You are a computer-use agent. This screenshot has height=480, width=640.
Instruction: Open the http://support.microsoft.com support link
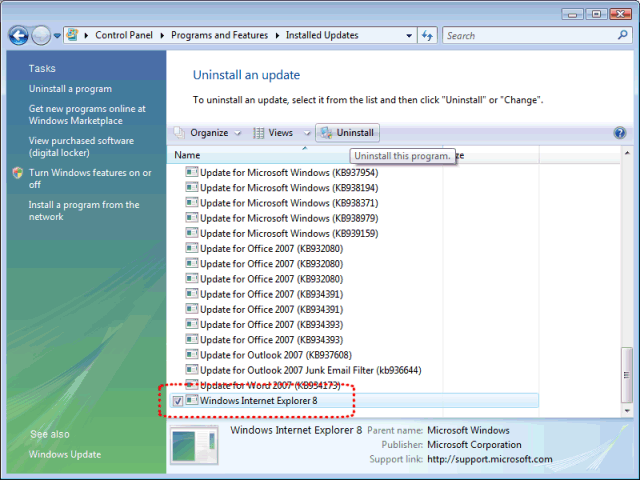pyautogui.click(x=490, y=459)
